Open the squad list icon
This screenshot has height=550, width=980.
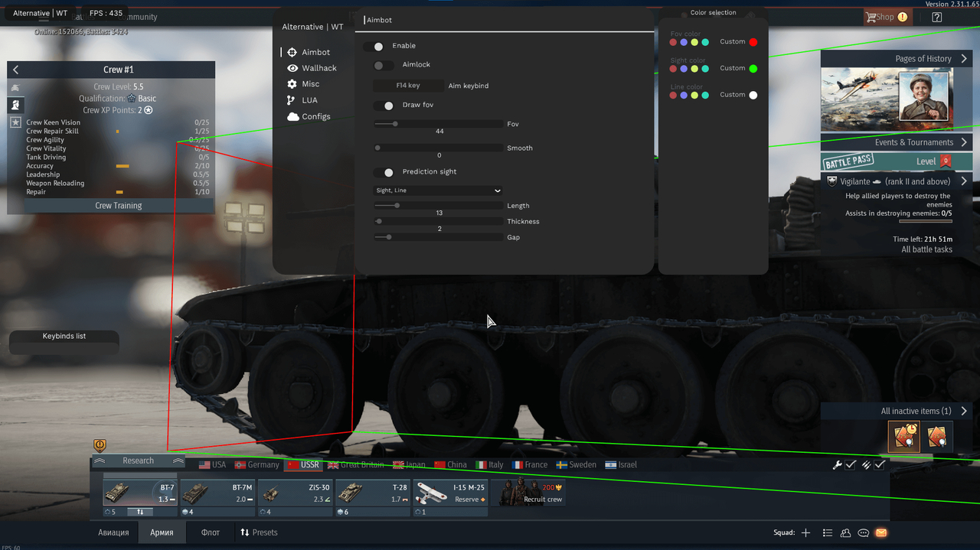pos(828,533)
